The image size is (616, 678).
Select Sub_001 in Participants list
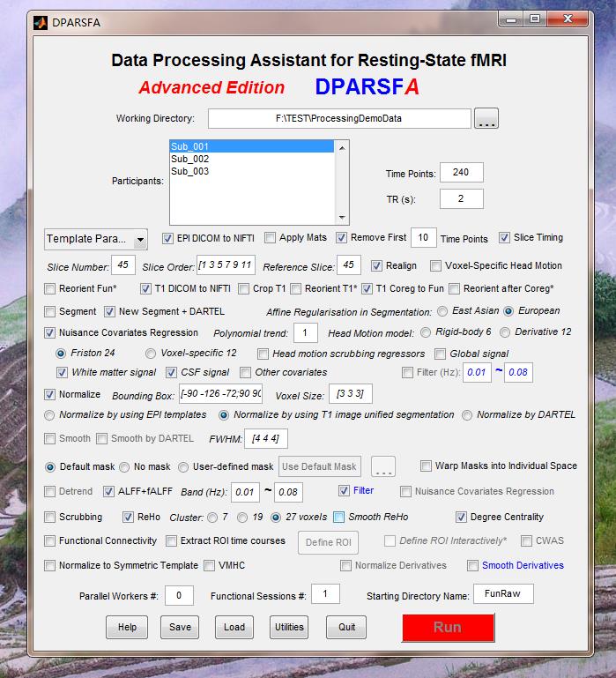[251, 146]
